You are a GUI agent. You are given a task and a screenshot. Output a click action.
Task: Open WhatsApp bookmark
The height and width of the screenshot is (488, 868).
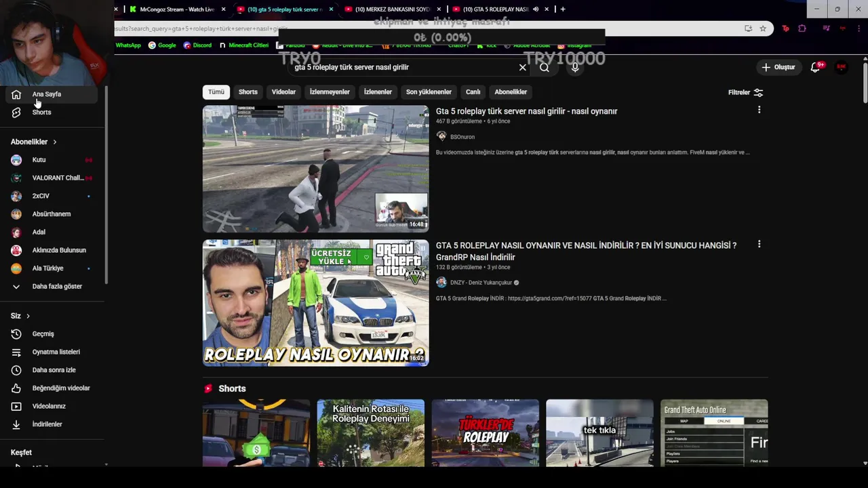128,45
